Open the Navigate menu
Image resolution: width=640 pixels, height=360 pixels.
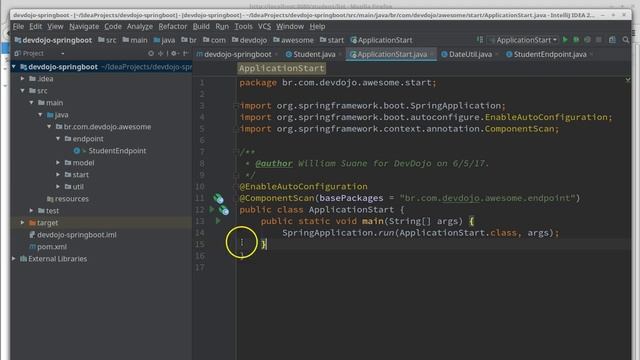[84, 27]
